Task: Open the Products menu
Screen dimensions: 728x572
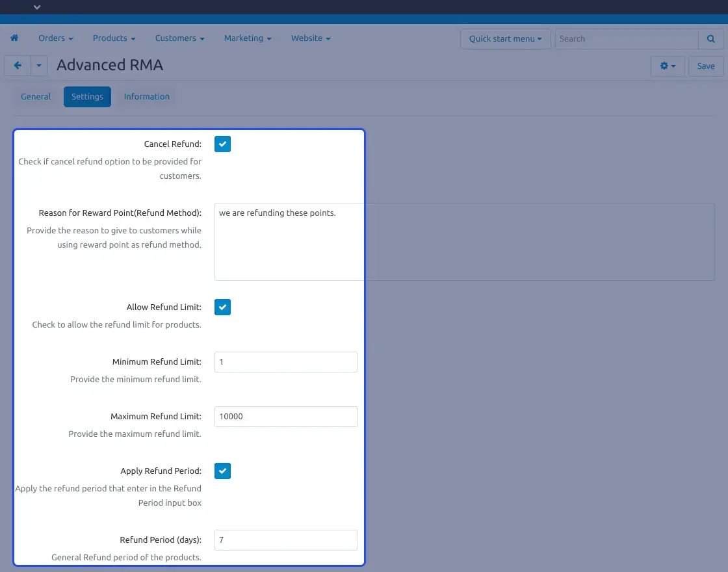Action: (114, 38)
